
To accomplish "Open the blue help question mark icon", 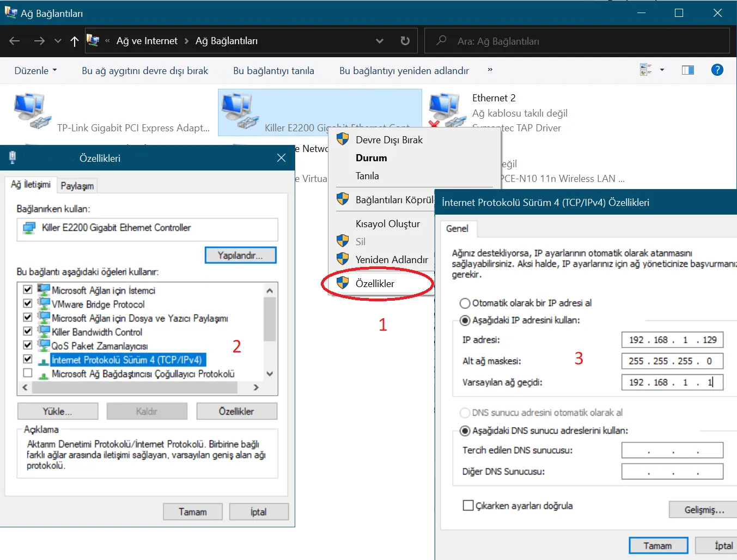I will coord(717,70).
